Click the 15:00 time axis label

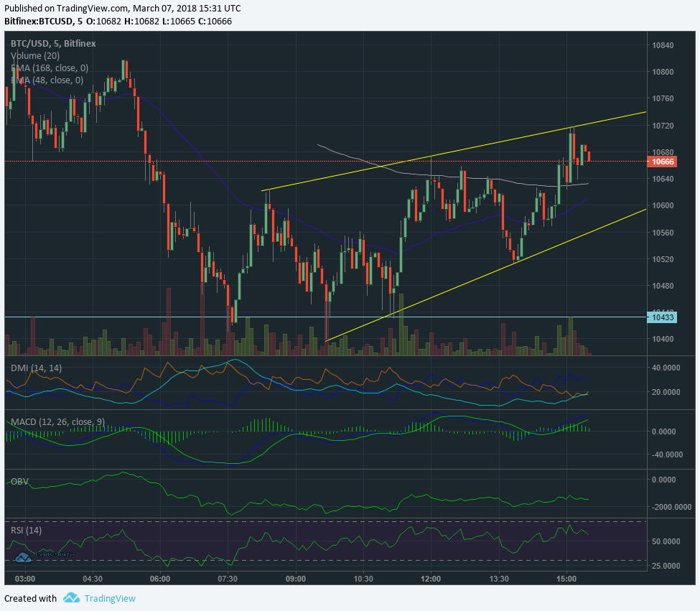click(x=566, y=579)
